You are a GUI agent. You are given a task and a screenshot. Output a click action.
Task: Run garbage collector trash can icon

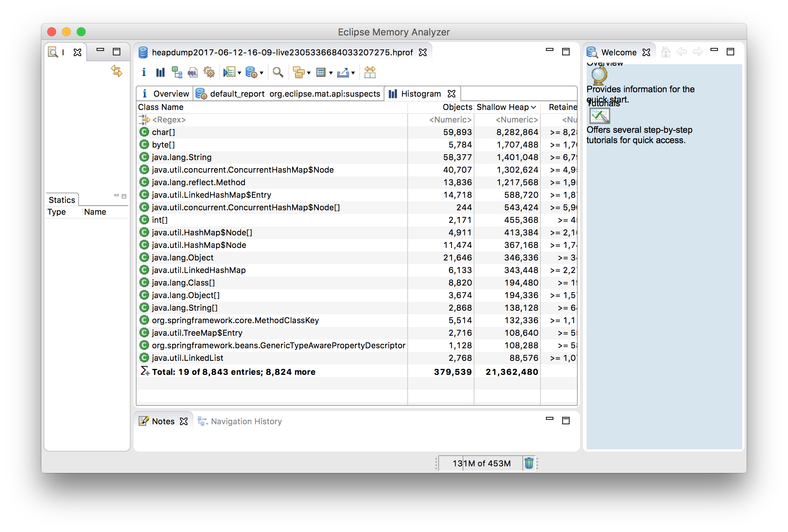click(529, 463)
